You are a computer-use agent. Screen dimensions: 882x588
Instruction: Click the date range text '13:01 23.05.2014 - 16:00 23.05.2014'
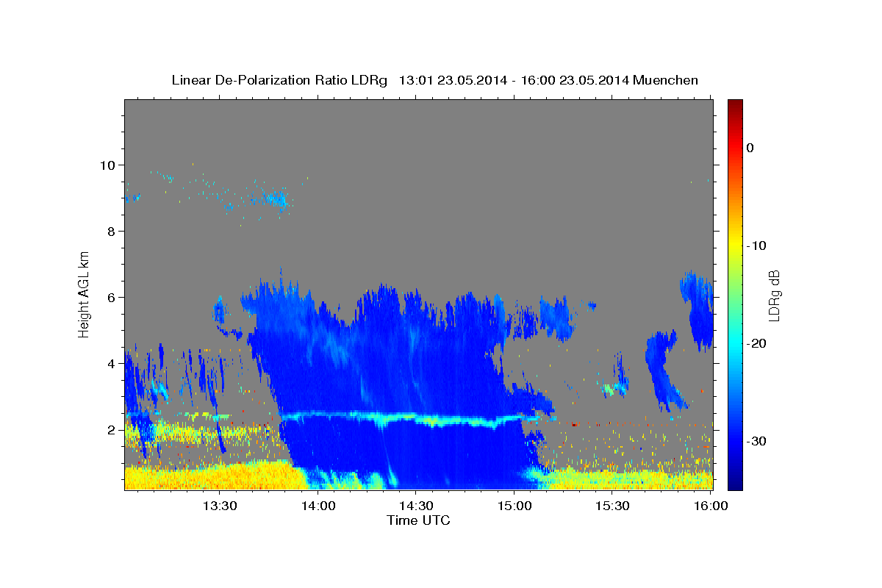[x=513, y=80]
